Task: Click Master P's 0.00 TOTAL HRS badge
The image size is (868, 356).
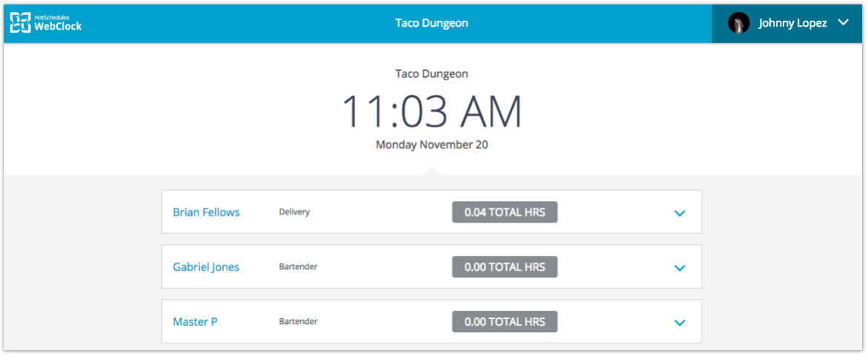Action: pos(505,322)
